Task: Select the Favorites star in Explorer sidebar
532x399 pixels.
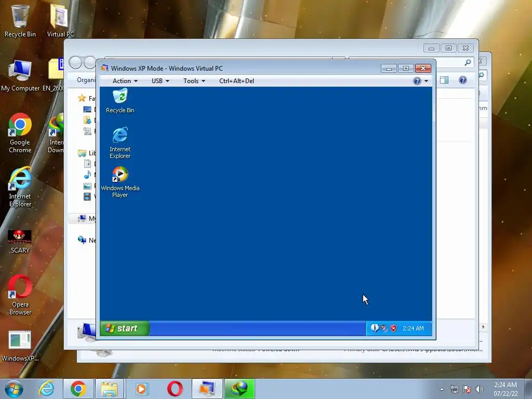Action: [82, 98]
